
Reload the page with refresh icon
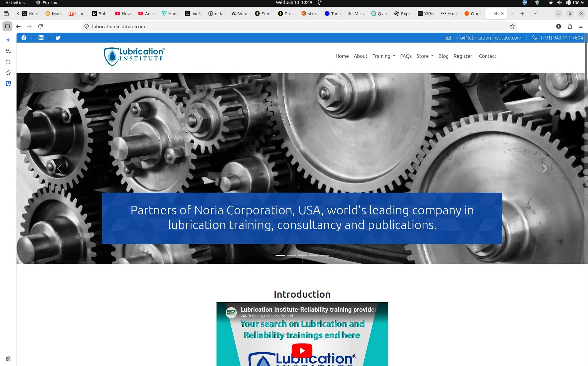[x=40, y=26]
